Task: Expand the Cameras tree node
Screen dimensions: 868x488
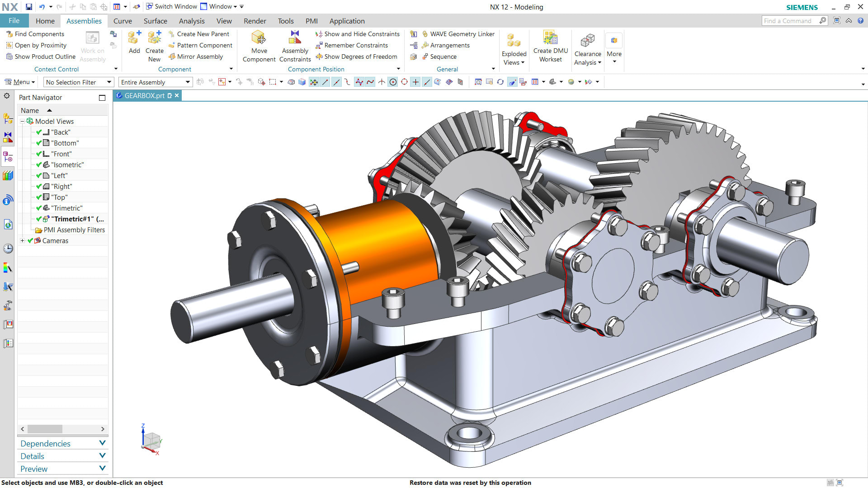Action: coord(23,241)
